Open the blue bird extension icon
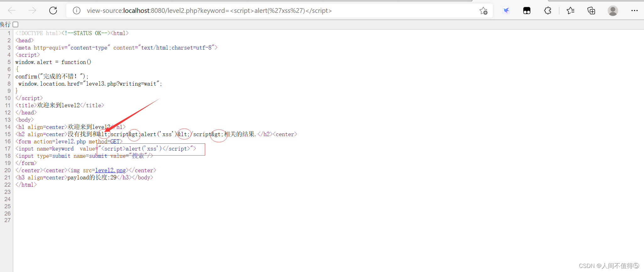Viewport: 644px width, 272px height. [506, 11]
